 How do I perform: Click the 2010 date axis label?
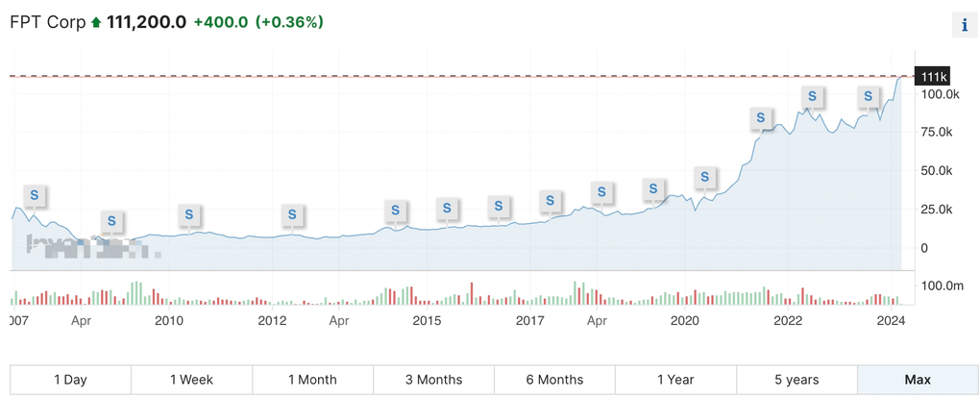point(168,321)
